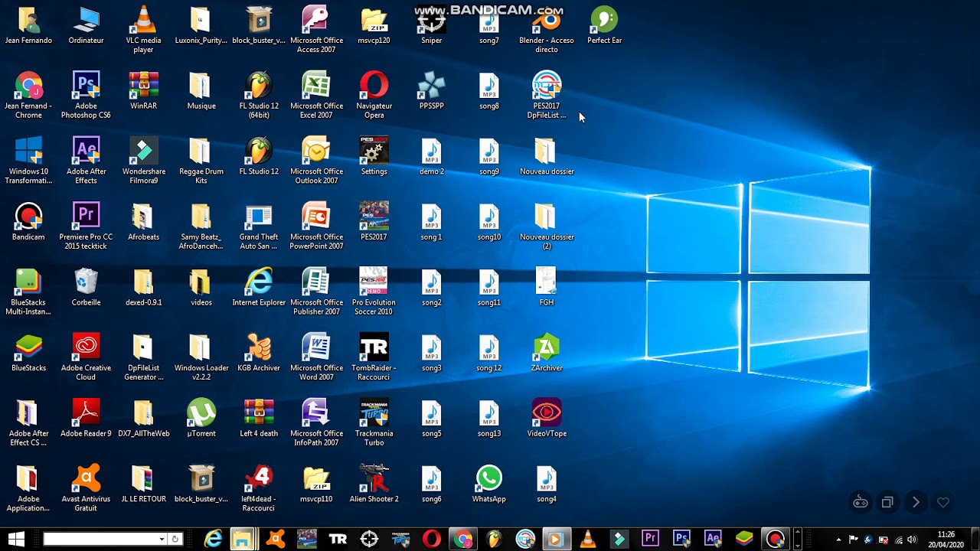Select the song13 MP3 file
Screen dimensions: 980x551
[x=488, y=418]
